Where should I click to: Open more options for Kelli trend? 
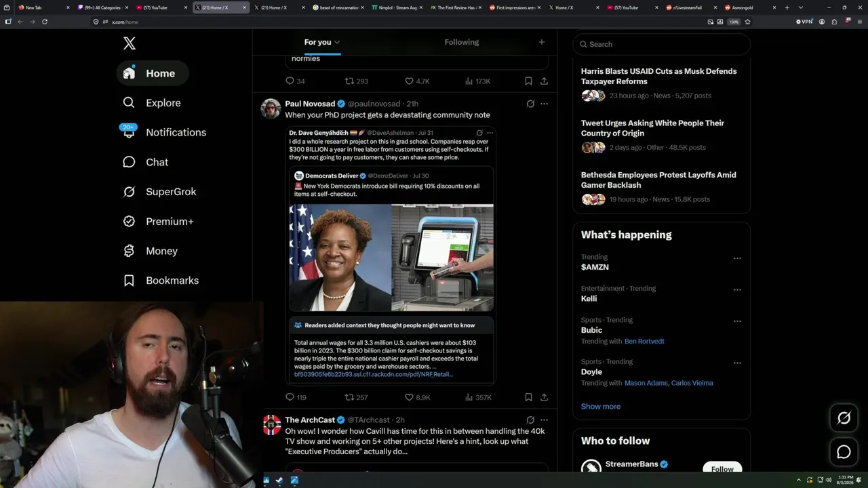[737, 289]
